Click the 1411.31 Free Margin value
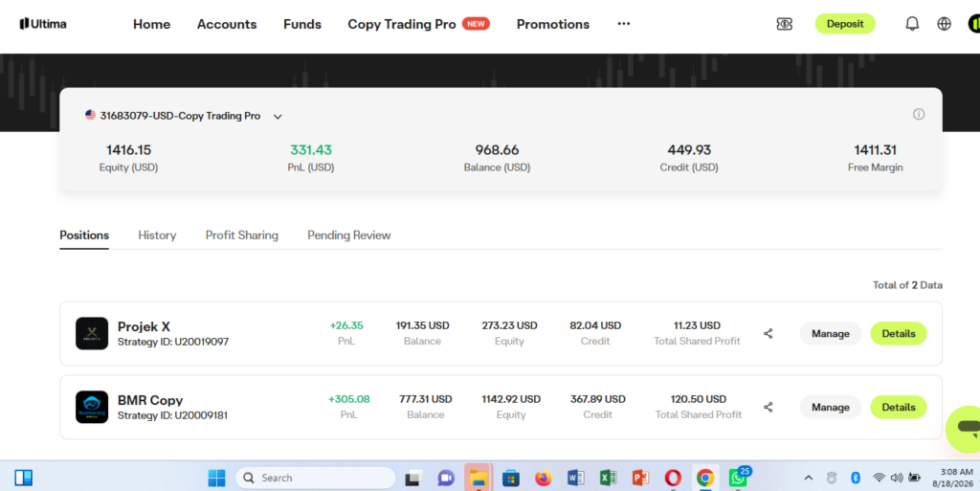Viewport: 980px width, 491px height. 875,150
